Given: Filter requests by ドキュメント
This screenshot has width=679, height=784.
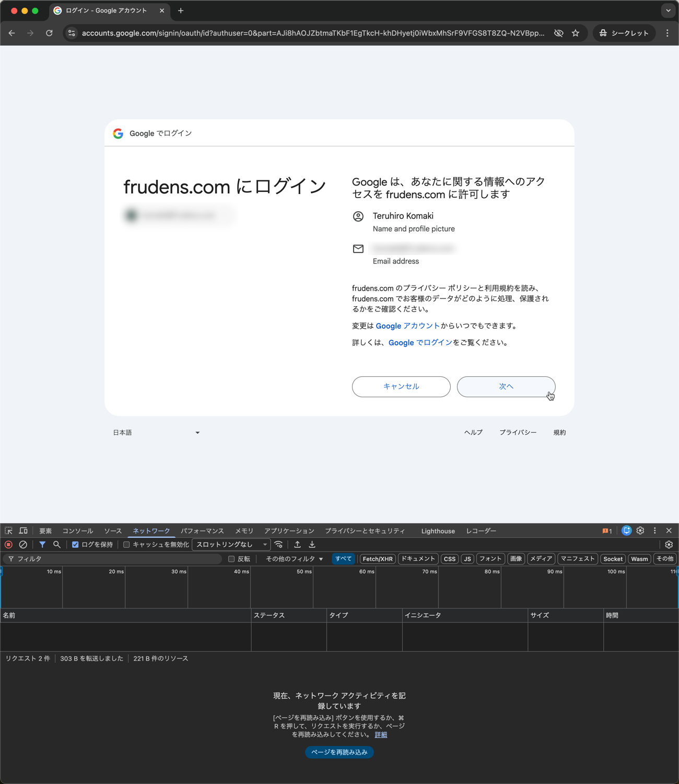Looking at the screenshot, I should click(418, 559).
